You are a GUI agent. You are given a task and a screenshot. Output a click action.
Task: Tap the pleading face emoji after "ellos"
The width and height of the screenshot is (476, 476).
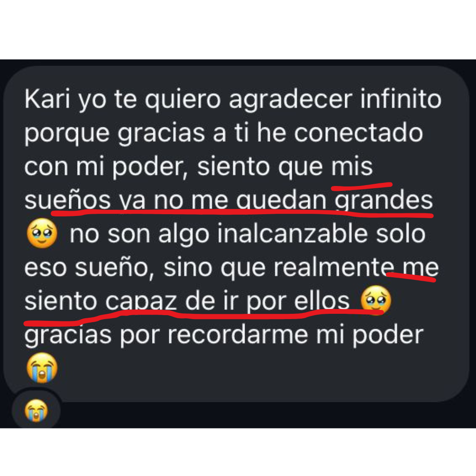(376, 300)
